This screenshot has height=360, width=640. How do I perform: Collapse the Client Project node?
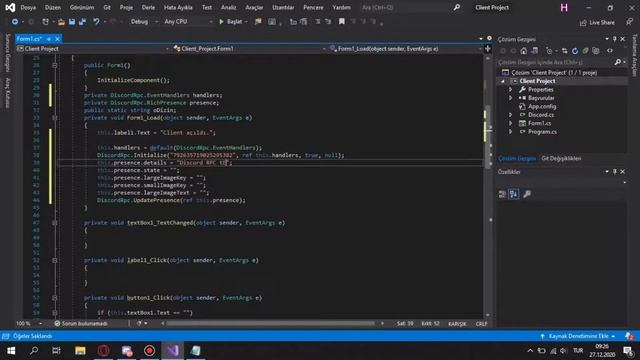(x=503, y=81)
